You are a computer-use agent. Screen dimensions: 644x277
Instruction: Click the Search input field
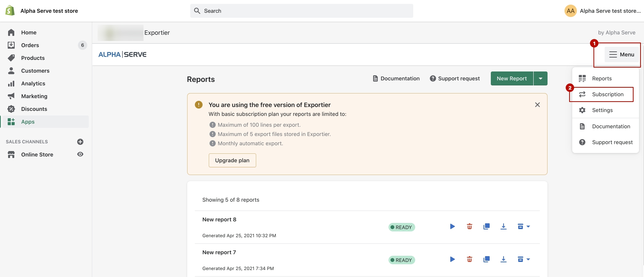coord(301,11)
